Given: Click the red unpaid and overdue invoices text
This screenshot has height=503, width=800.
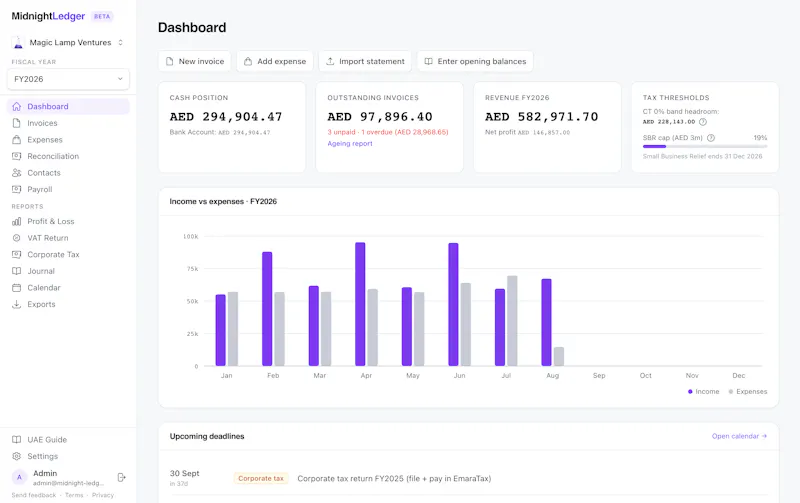Looking at the screenshot, I should [x=388, y=132].
